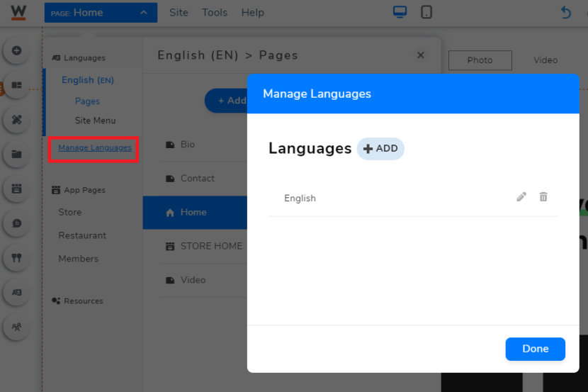Click the Manage Languages link

tap(95, 147)
